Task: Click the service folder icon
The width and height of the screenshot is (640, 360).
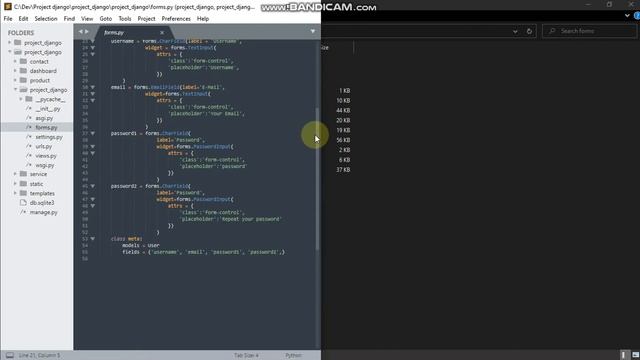Action: pyautogui.click(x=23, y=174)
